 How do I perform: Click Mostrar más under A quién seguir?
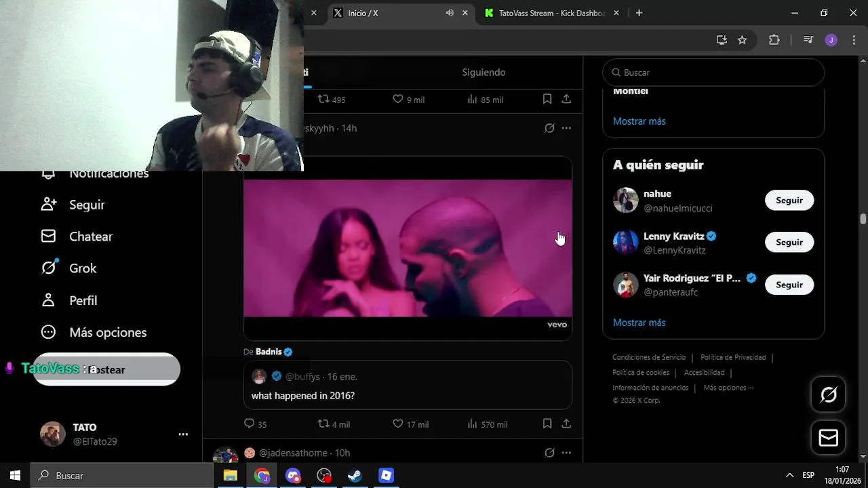(x=639, y=323)
